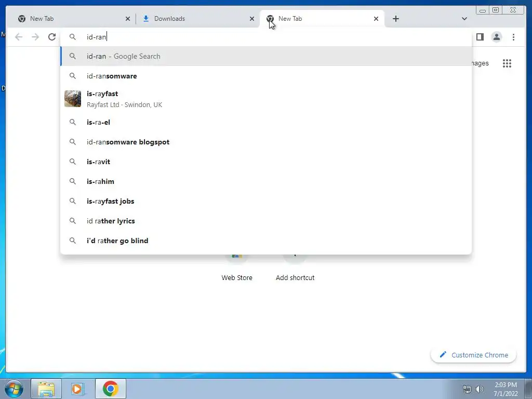Click the Rayfast suggestion thumbnail image

coord(73,99)
